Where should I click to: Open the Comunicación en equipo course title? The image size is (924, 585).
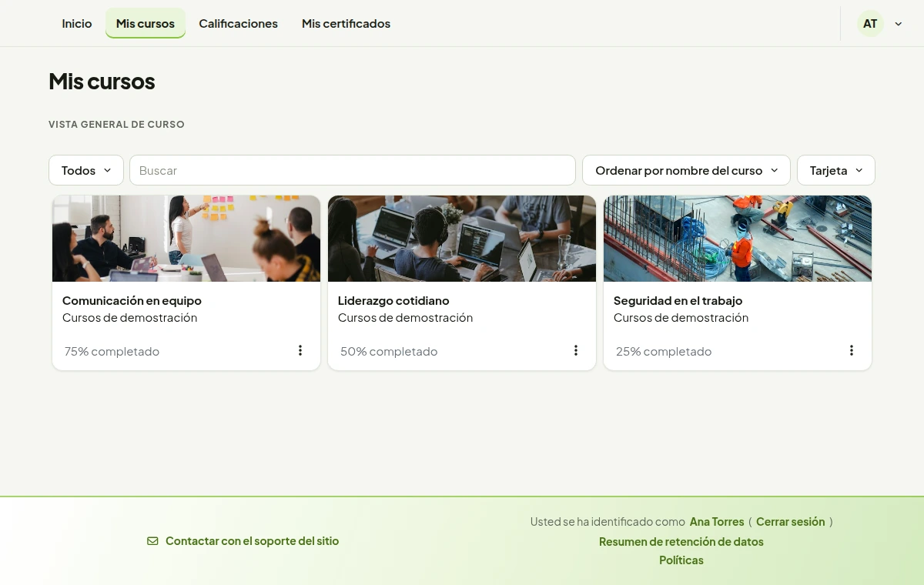132,300
